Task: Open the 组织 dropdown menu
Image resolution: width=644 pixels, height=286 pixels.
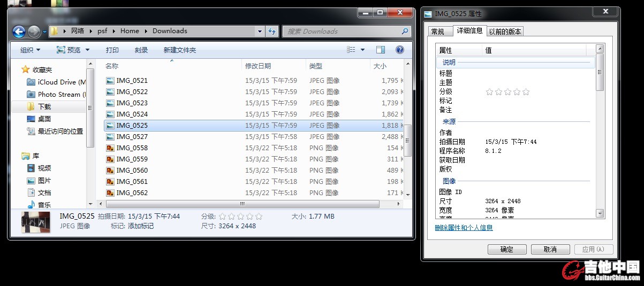Action: click(33, 50)
